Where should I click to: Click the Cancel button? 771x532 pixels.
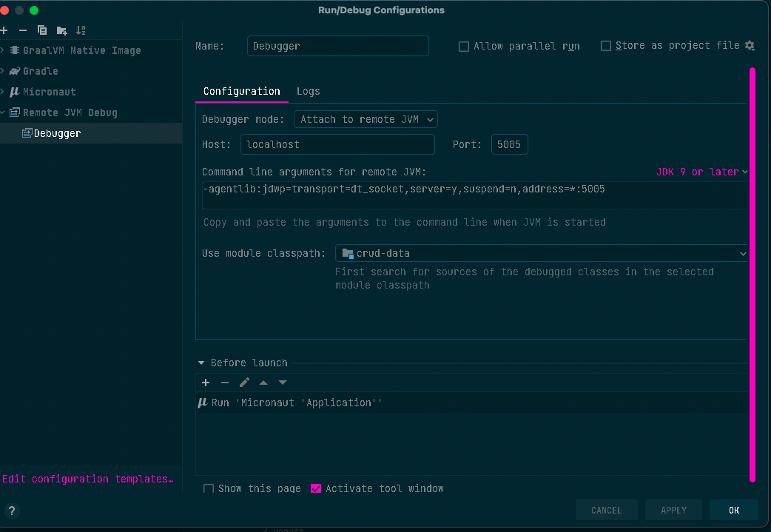coord(606,511)
